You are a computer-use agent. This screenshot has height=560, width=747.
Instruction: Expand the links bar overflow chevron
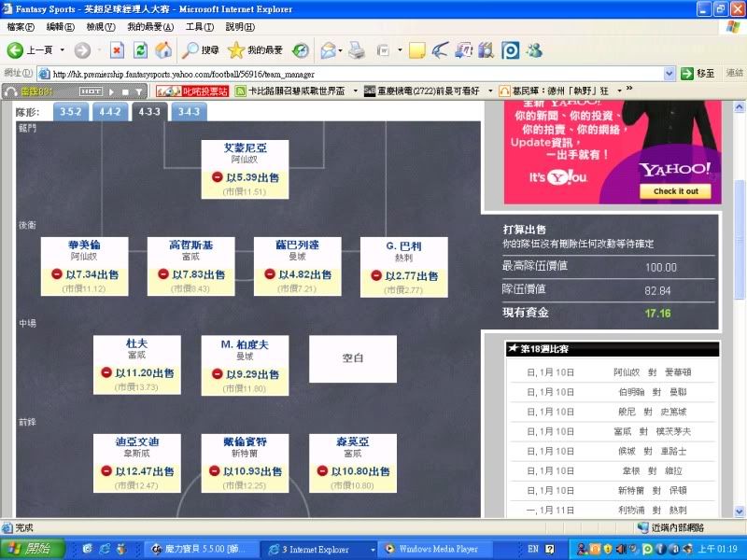629,90
